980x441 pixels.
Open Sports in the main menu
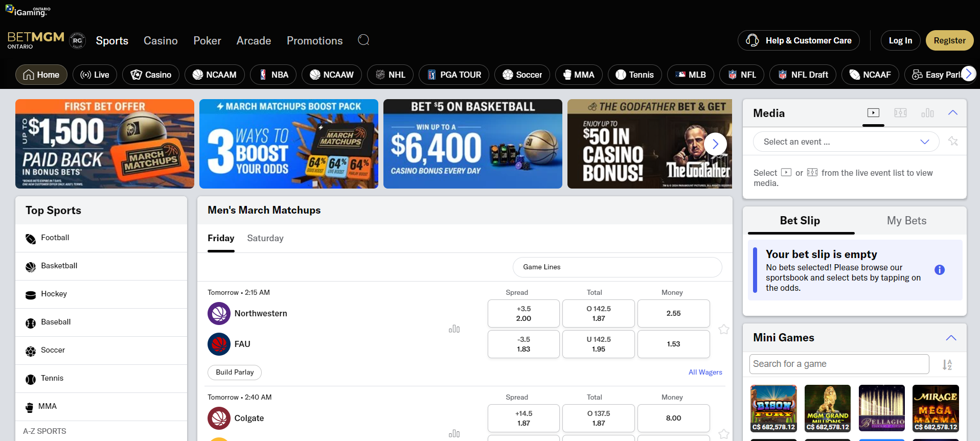(112, 40)
